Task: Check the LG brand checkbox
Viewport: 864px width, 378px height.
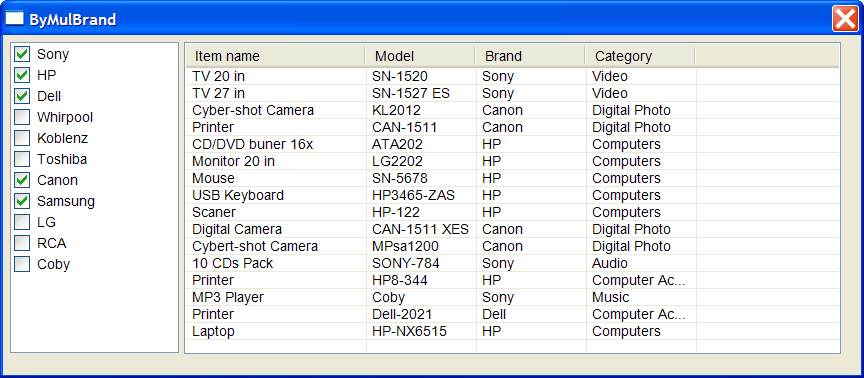Action: pos(22,222)
